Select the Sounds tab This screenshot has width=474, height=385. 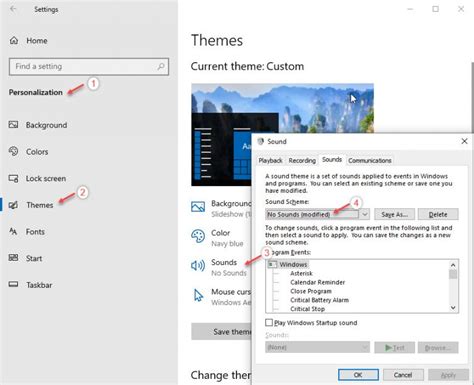pos(332,160)
